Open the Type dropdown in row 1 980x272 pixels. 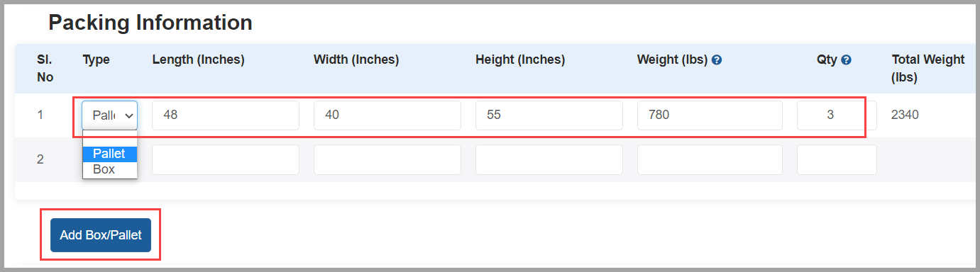(109, 115)
